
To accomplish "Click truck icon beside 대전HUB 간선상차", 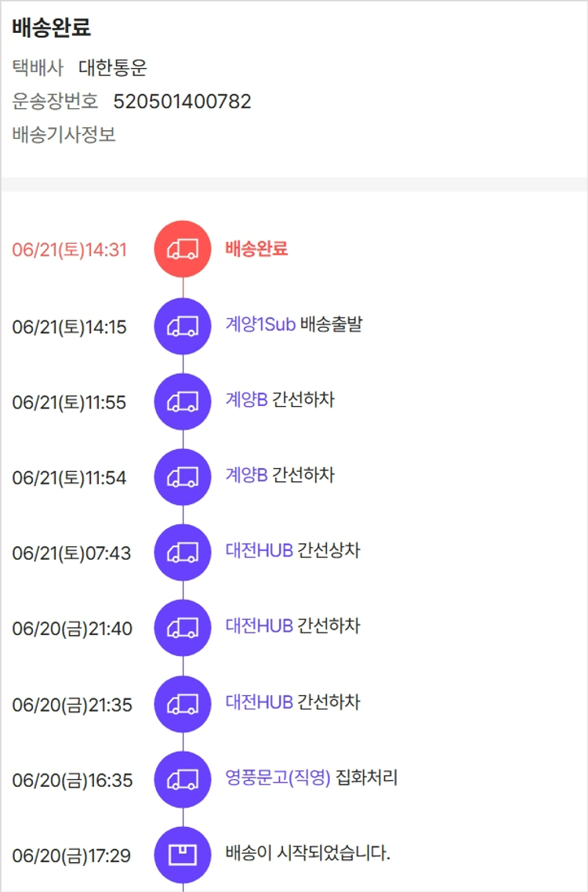I will point(183,553).
